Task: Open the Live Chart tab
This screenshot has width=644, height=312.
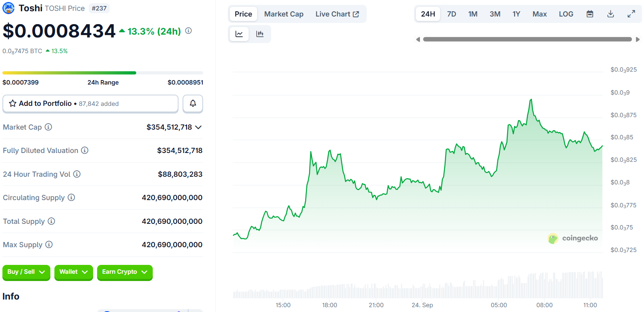Action: click(x=337, y=14)
